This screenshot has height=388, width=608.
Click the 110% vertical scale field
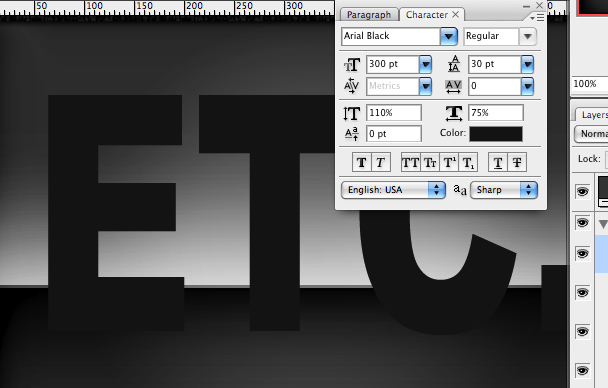394,113
